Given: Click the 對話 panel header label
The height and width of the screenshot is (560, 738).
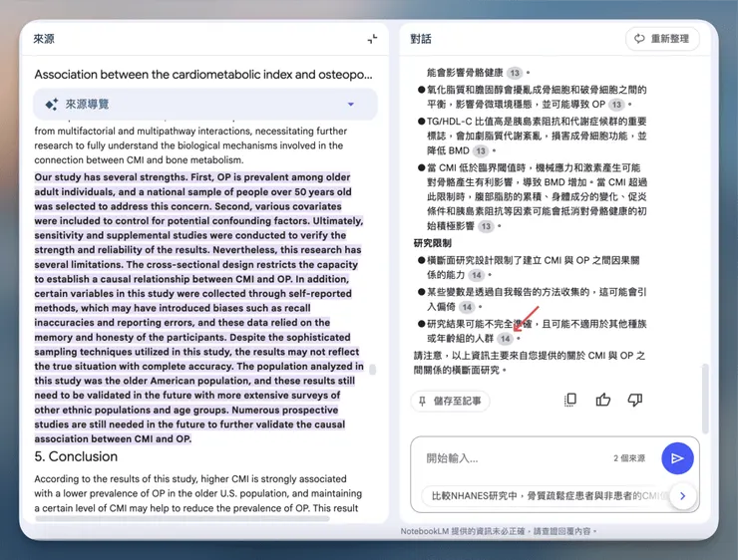Looking at the screenshot, I should [421, 39].
